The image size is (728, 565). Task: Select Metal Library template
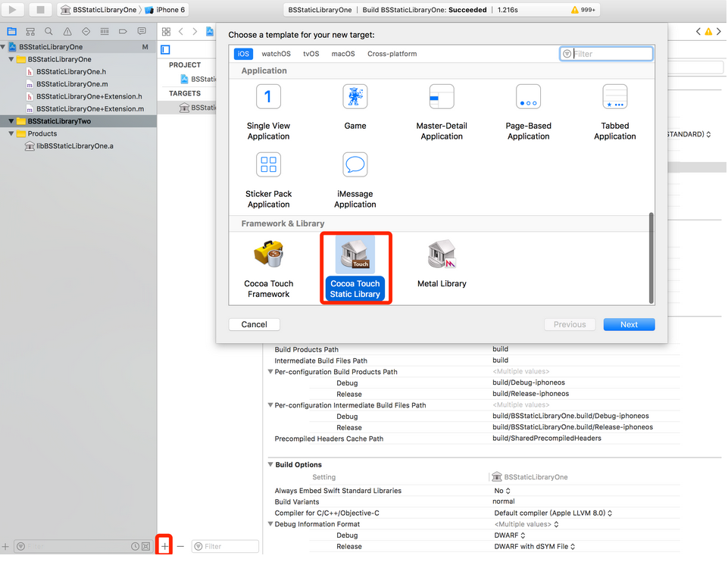click(442, 264)
